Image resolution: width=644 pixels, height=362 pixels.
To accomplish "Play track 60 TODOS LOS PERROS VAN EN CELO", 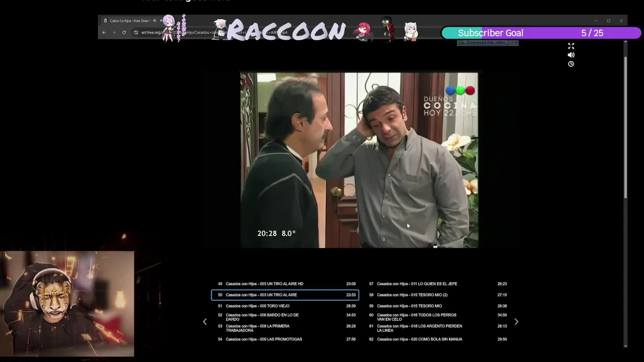I will 438,317.
